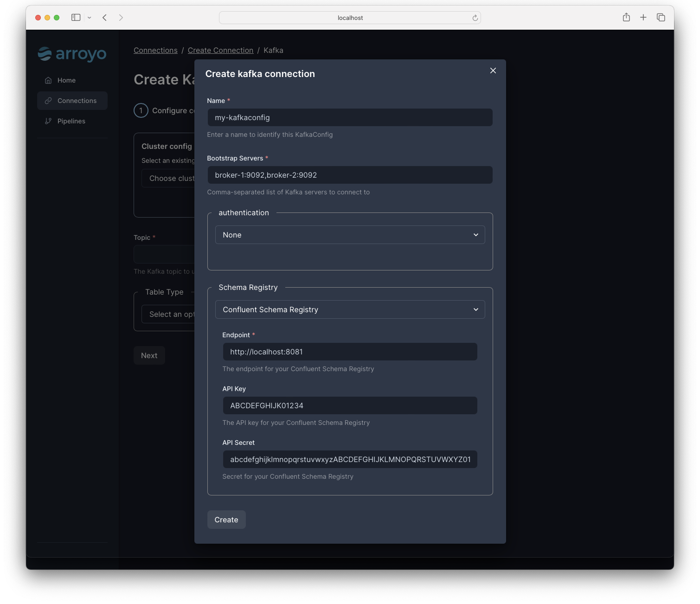This screenshot has height=604, width=700.
Task: Click the Safari share icon
Action: coord(626,17)
